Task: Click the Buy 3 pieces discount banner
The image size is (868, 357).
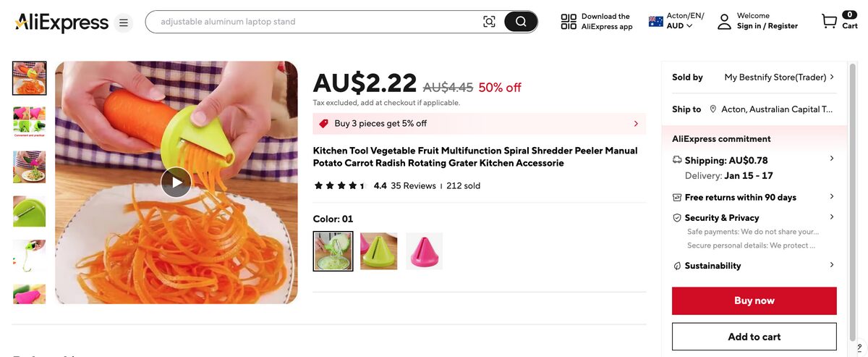Action: tap(479, 124)
